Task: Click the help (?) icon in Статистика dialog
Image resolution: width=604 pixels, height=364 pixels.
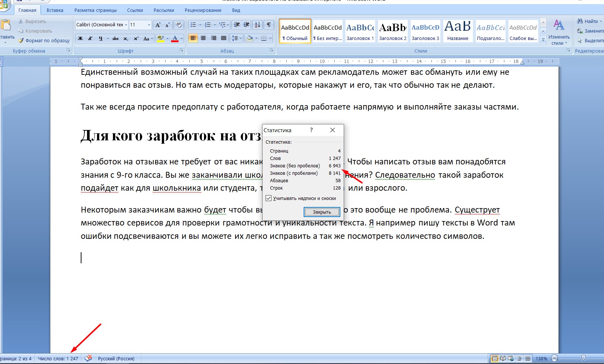Action: (311, 130)
